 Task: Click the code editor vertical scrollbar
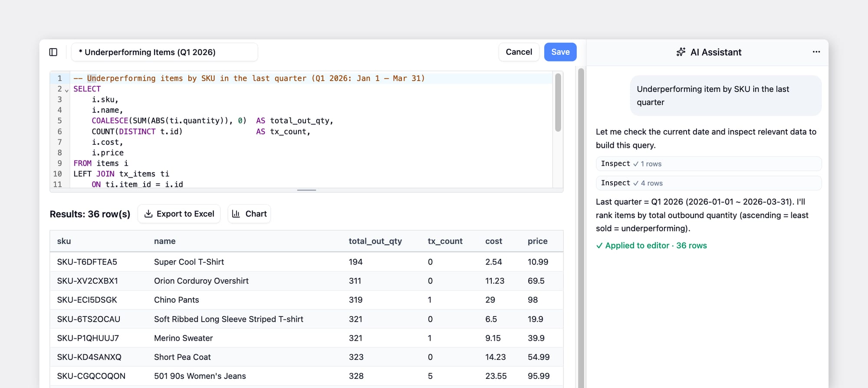[x=558, y=102]
